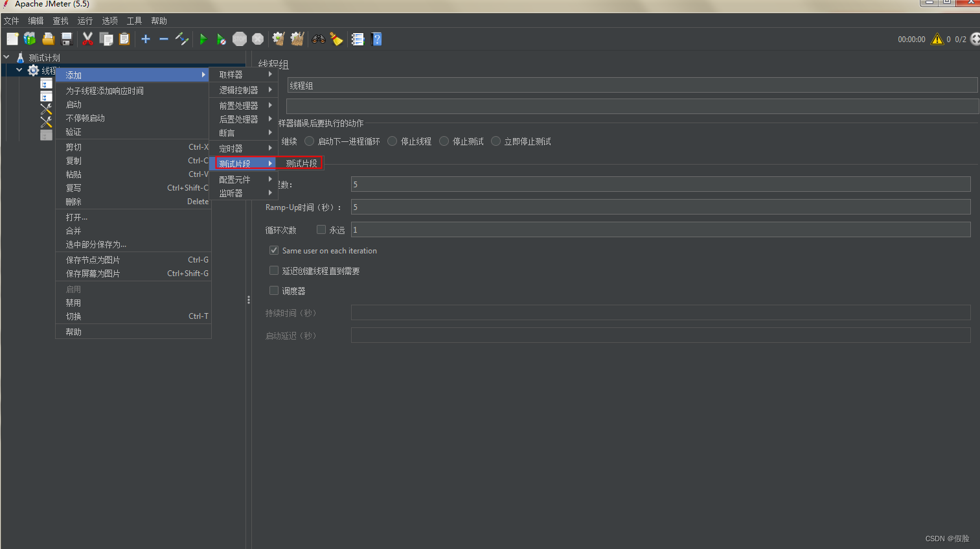Select the 立即停止测试 radio button
Viewport: 980px width, 549px height.
pyautogui.click(x=496, y=141)
